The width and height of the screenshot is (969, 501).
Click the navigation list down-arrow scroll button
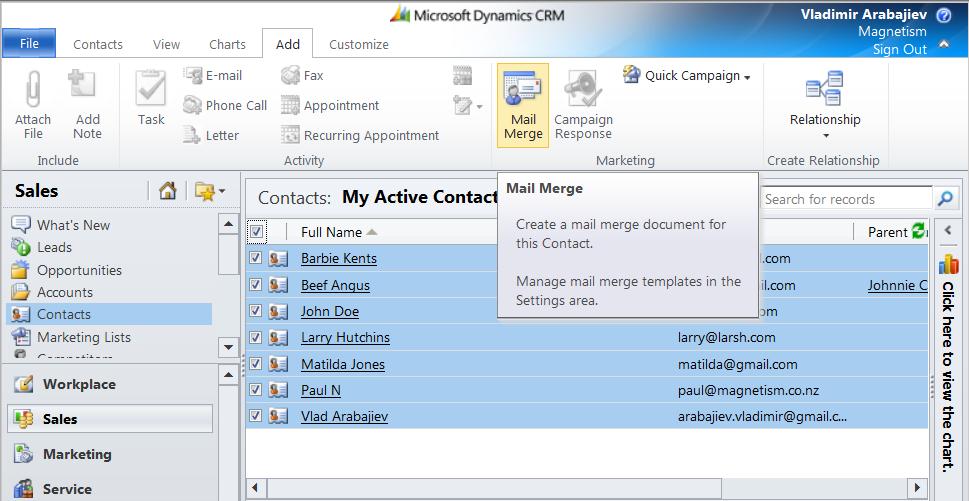[x=229, y=348]
